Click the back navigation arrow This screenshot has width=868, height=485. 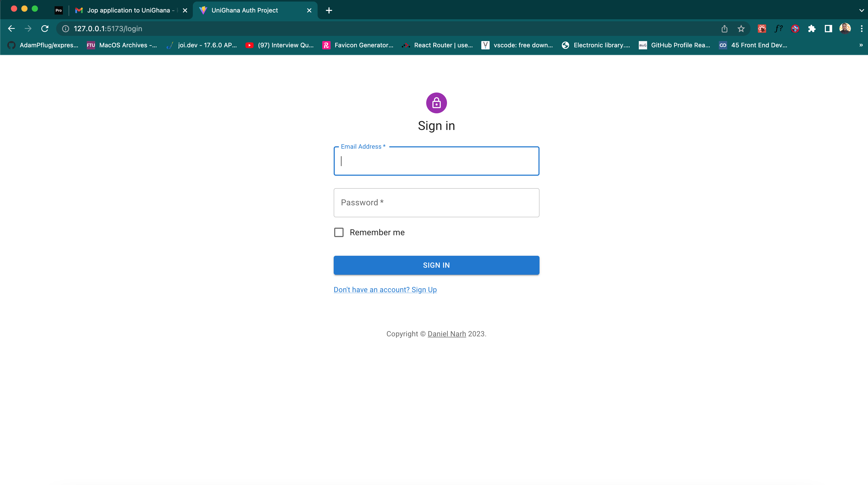click(x=11, y=29)
